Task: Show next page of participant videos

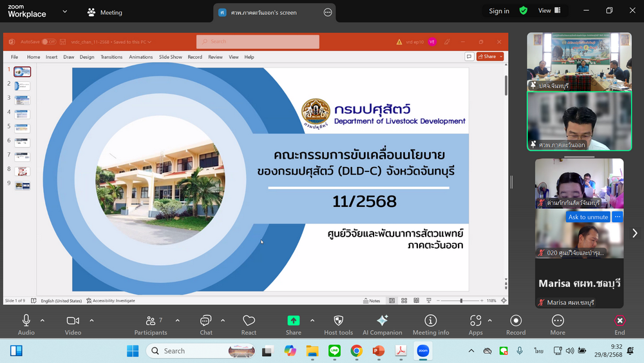Action: click(x=634, y=233)
